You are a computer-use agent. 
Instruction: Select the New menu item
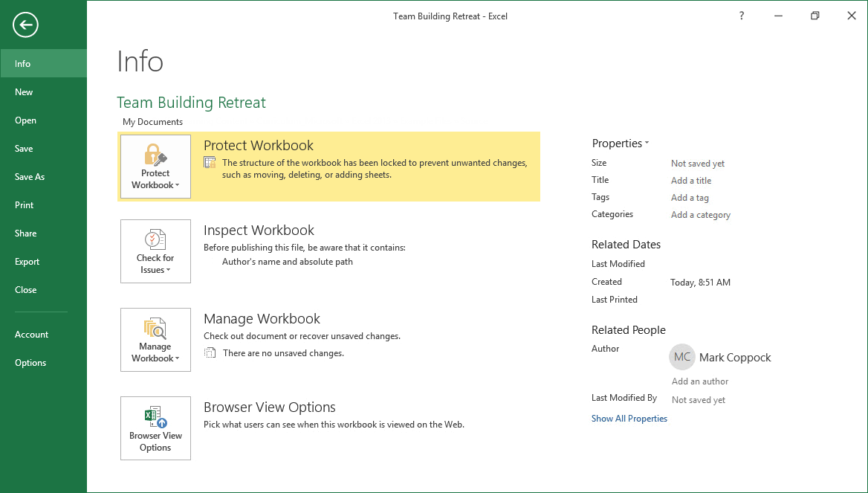(x=24, y=92)
